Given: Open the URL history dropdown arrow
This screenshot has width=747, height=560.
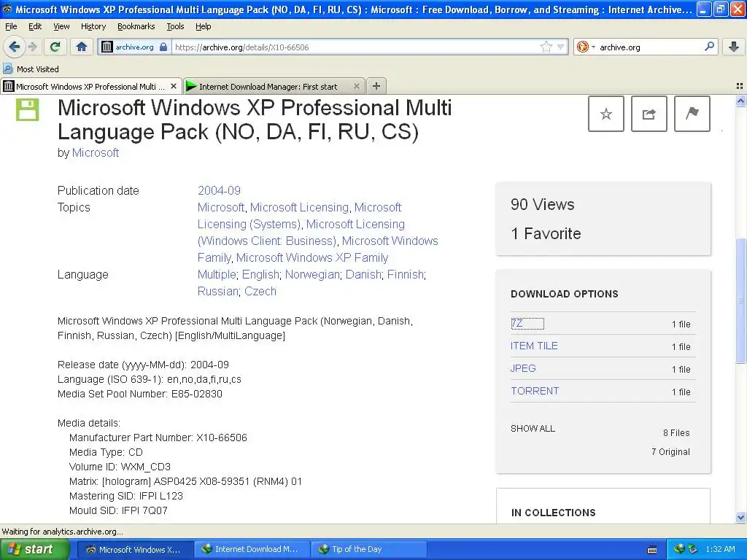Looking at the screenshot, I should (561, 47).
